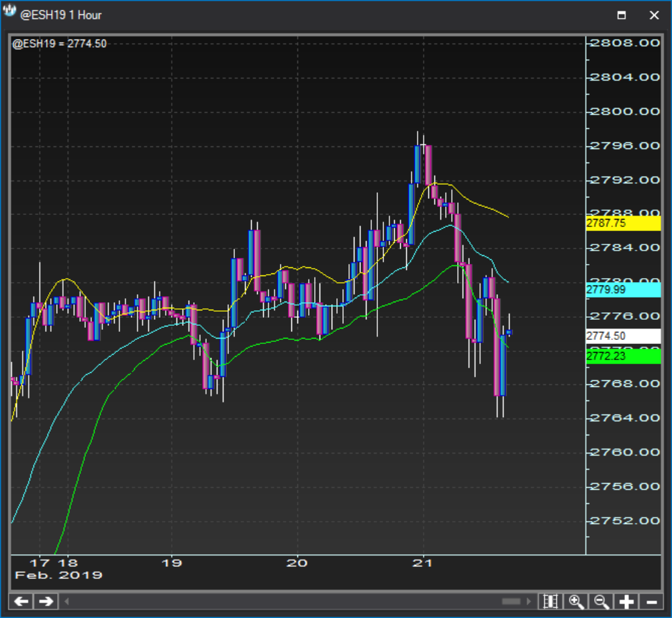Click the 'Feb. 2019' time axis label
The width and height of the screenshot is (672, 618).
58,575
